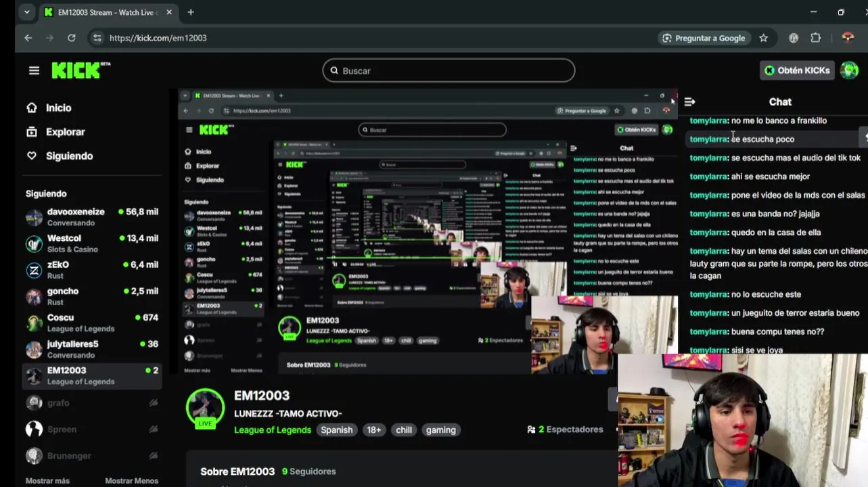Click EM12003 streamer avatar with LIVE badge
The image size is (868, 487).
tap(205, 409)
